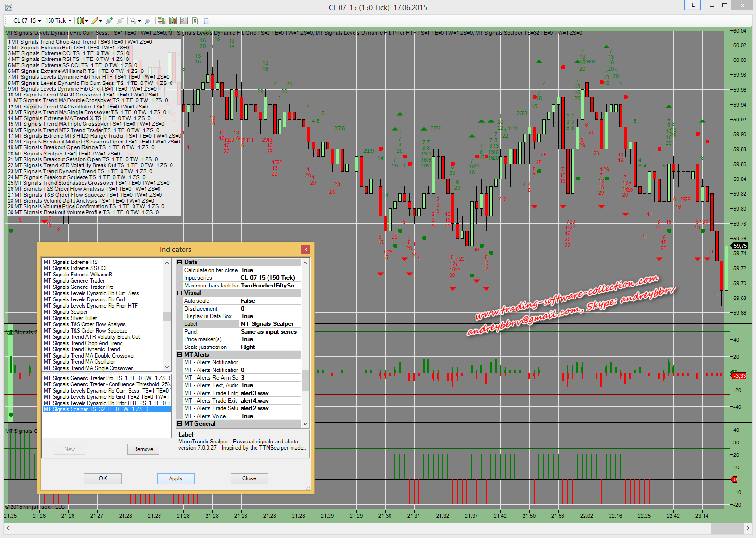This screenshot has width=756, height=538.
Task: Click the Remove button
Action: pyautogui.click(x=143, y=449)
